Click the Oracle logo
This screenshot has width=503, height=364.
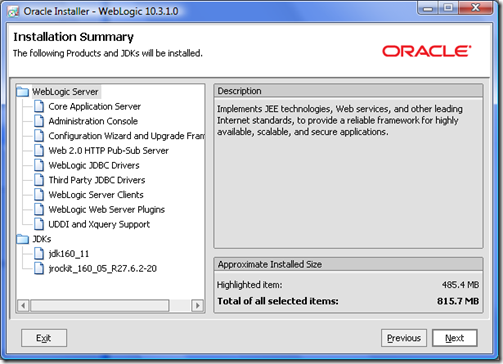(427, 51)
